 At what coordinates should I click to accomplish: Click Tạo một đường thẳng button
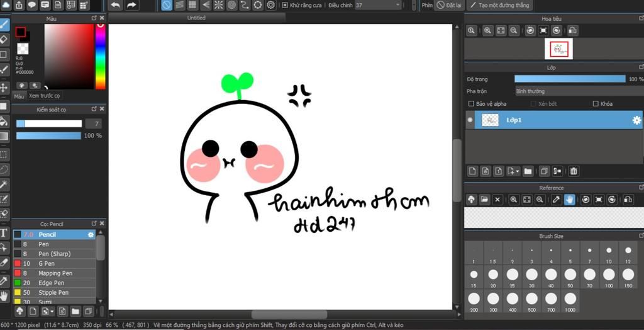500,5
